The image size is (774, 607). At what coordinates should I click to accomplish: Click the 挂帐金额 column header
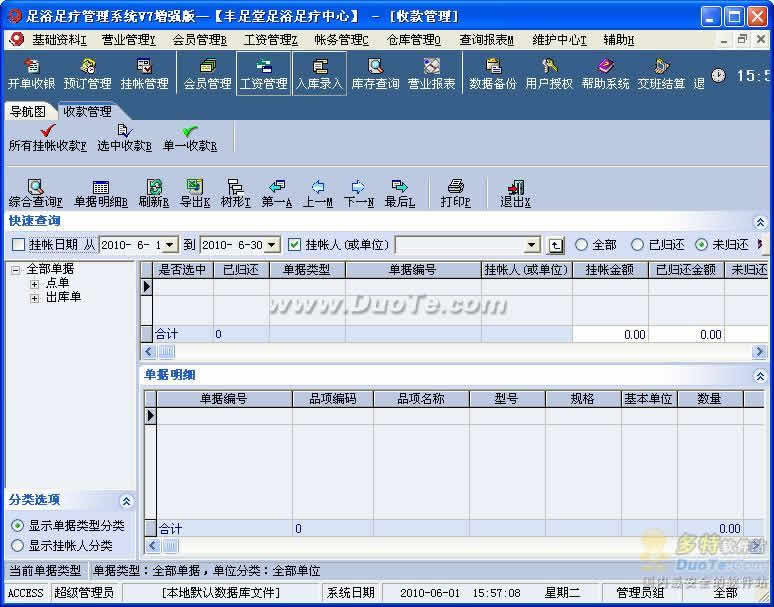coord(610,270)
